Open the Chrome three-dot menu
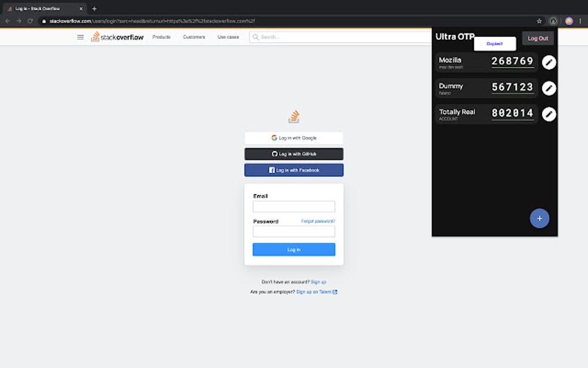Viewport: 588px width, 368px height. pyautogui.click(x=580, y=21)
